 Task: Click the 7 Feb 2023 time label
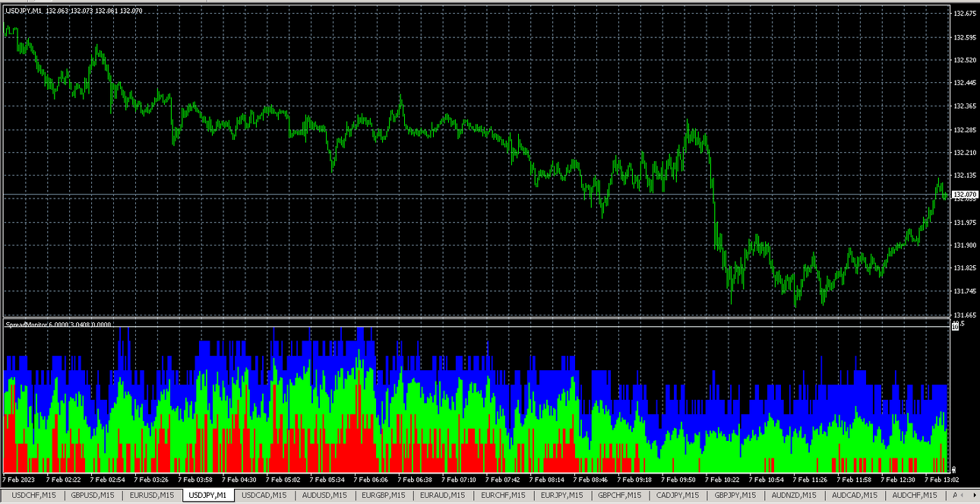pyautogui.click(x=18, y=480)
